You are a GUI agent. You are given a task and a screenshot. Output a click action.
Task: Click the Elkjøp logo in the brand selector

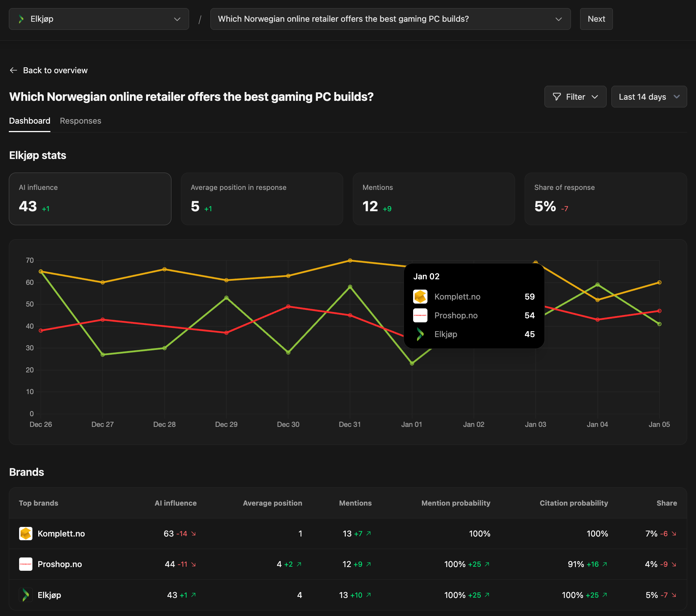[21, 19]
